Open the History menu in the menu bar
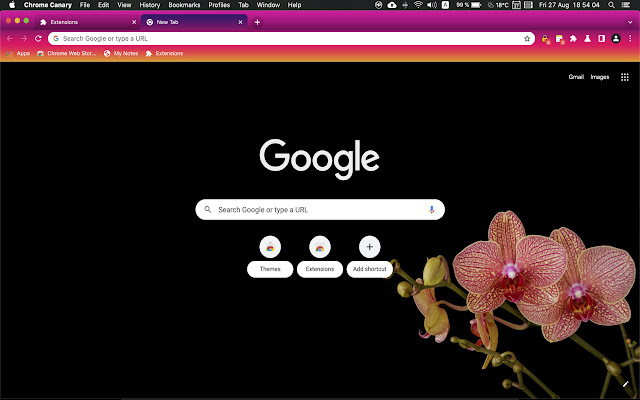This screenshot has width=640, height=400. tap(149, 5)
